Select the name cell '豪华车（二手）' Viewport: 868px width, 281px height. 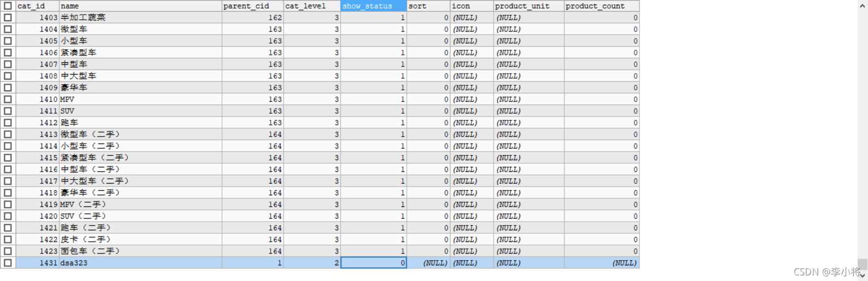(x=140, y=192)
